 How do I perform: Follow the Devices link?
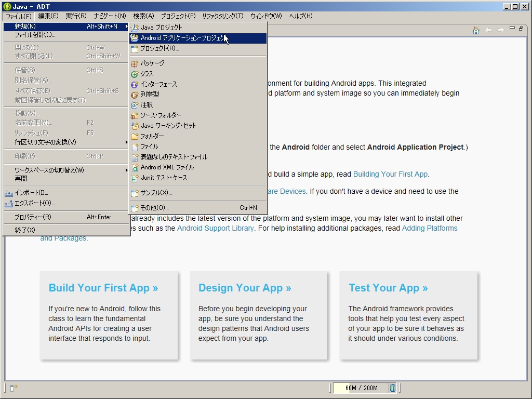[287, 191]
